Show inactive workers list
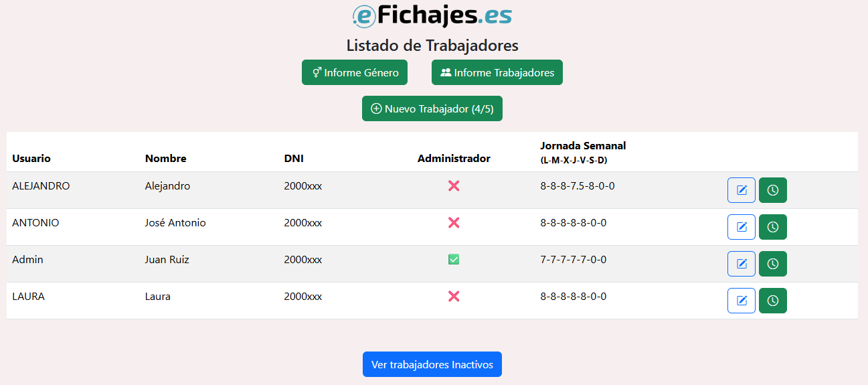868x385 pixels. (x=432, y=365)
